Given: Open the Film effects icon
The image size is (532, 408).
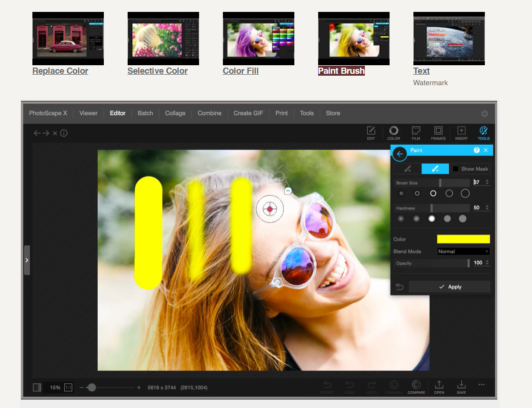Looking at the screenshot, I should (416, 133).
